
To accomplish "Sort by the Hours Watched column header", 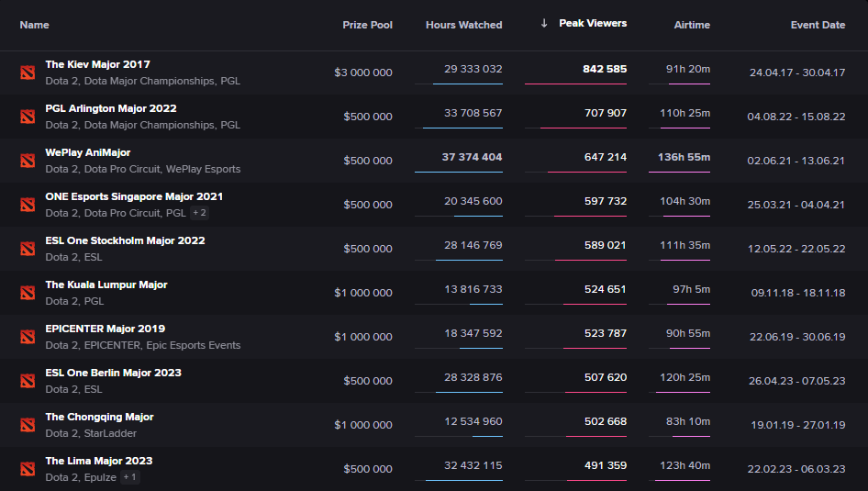I will click(x=463, y=25).
